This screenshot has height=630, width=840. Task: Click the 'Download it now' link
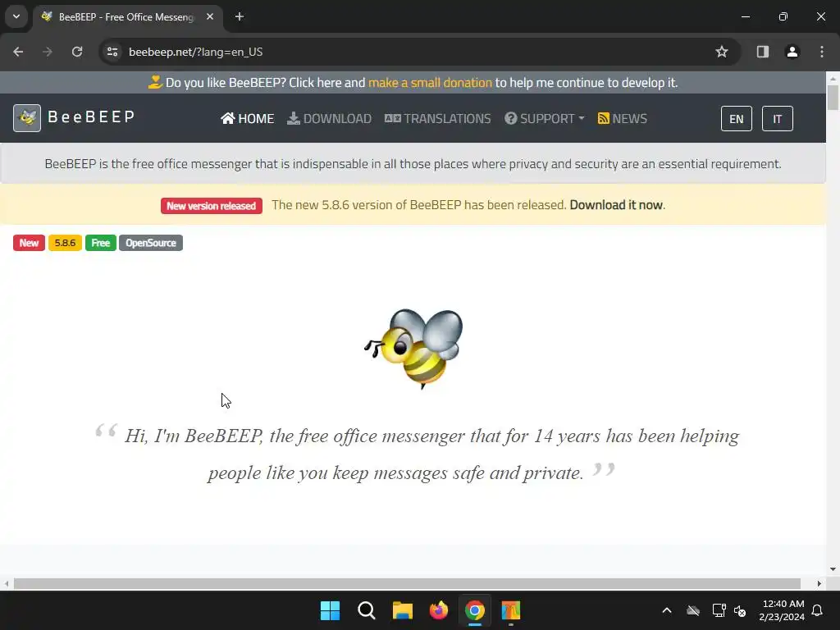tap(616, 205)
